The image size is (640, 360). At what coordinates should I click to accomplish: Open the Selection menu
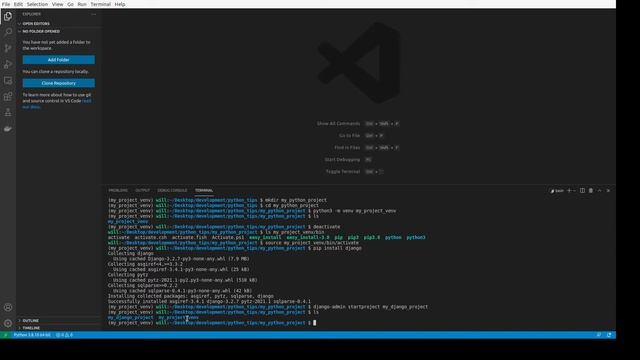click(x=37, y=4)
